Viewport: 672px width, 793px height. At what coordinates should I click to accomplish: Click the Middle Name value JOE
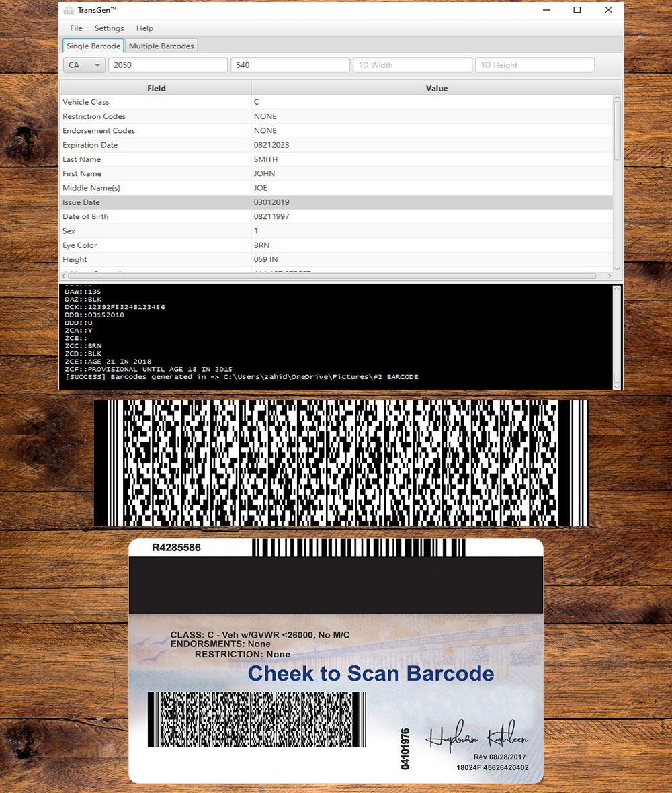point(261,188)
